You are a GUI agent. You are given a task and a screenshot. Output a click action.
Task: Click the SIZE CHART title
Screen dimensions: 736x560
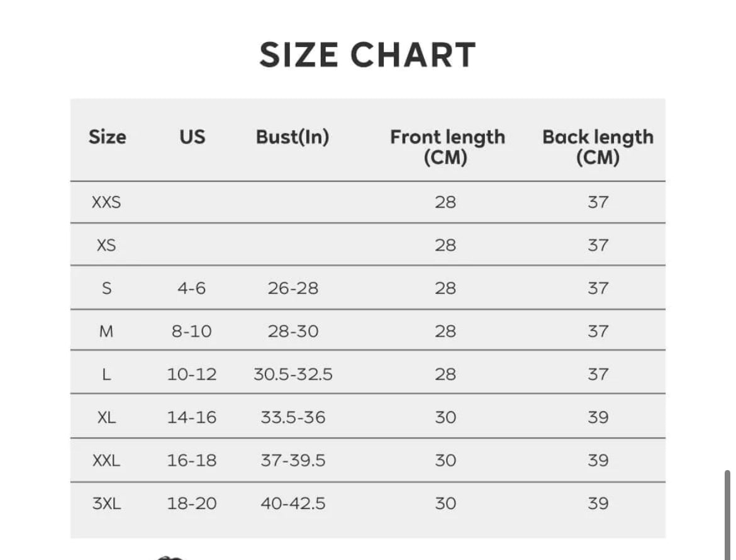[367, 55]
